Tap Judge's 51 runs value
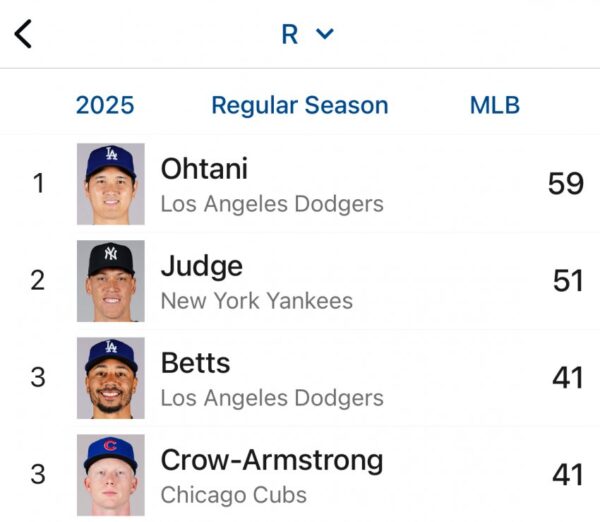600x522 pixels. click(x=567, y=281)
